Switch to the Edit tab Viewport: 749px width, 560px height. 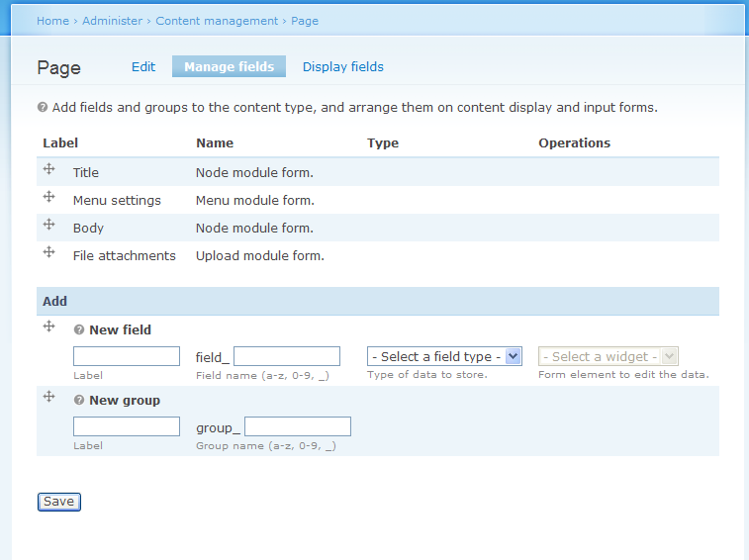(x=143, y=67)
